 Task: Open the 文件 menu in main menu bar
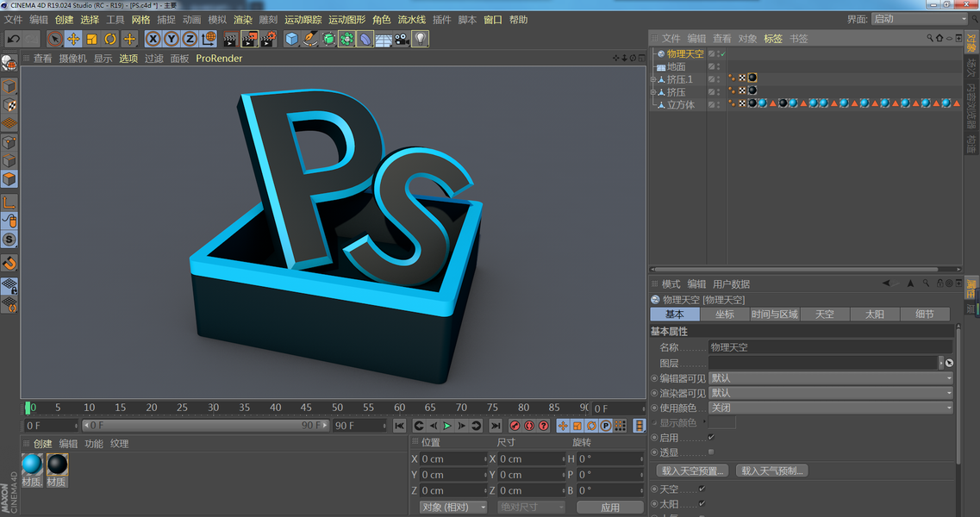tap(13, 20)
